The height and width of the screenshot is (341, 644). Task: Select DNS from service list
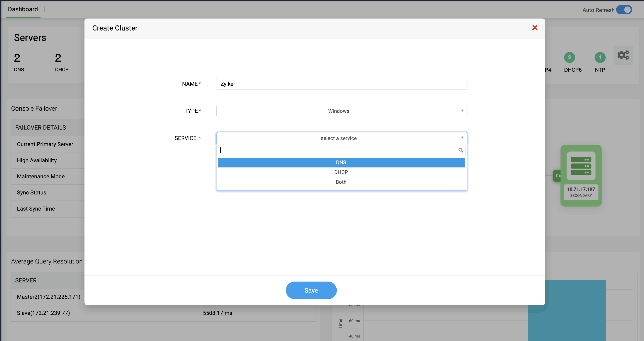tap(341, 162)
